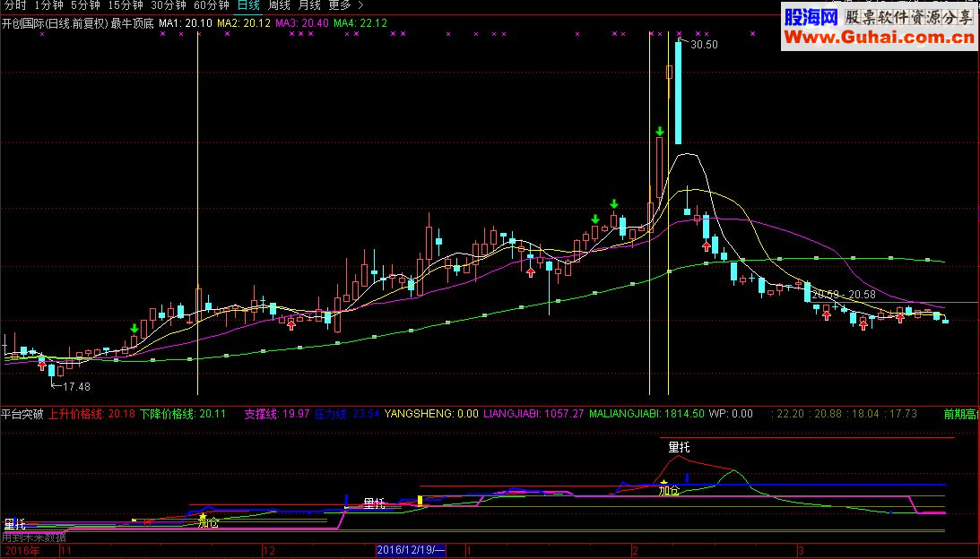
Task: Click the 前期高 label at right edge
Action: tap(961, 414)
